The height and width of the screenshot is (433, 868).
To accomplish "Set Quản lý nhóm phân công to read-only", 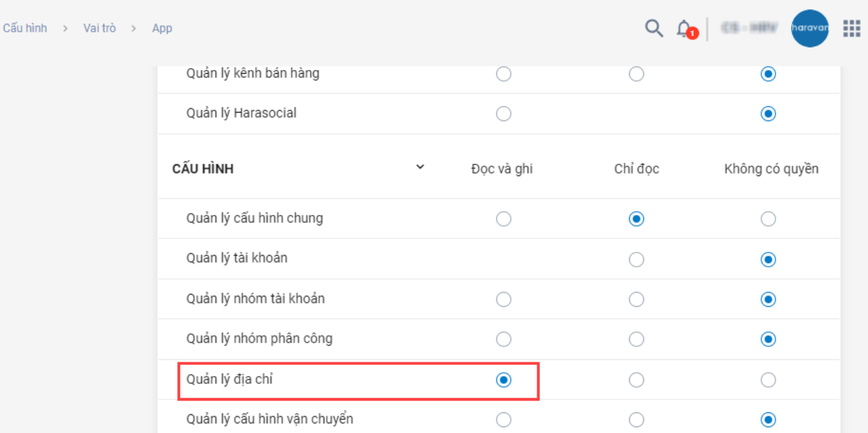I will (x=636, y=339).
